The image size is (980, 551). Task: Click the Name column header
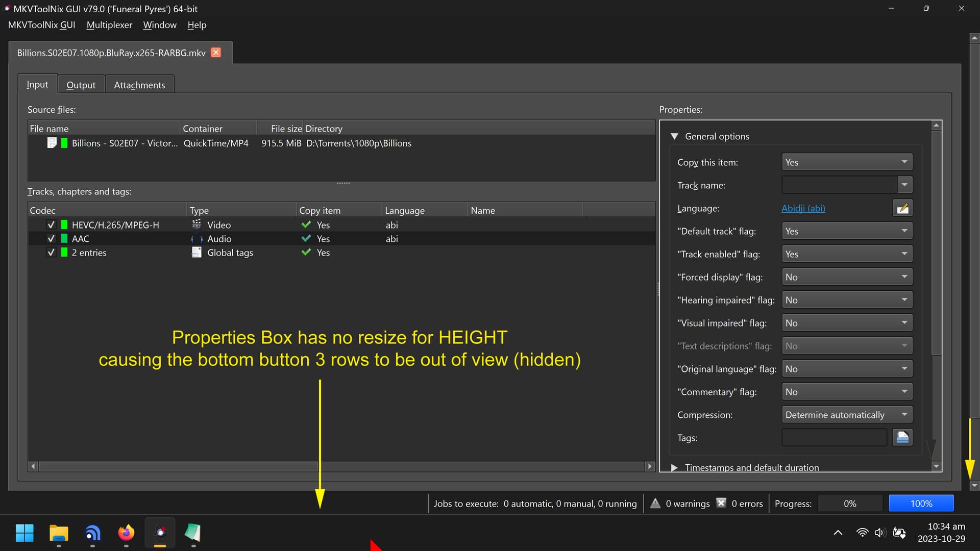tap(525, 210)
